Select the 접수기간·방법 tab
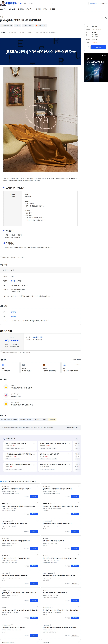Viewport: 108px width, 644px height. [x=12, y=32]
